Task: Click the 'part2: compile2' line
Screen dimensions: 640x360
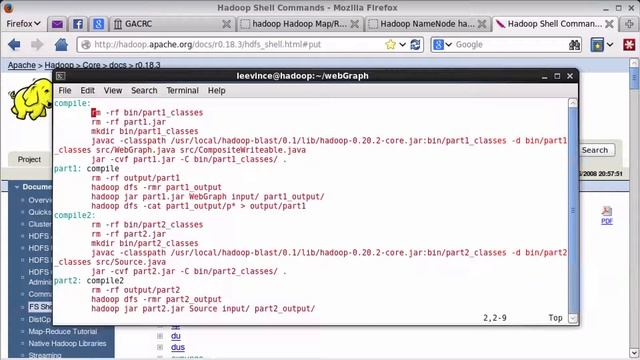Action: tap(89, 280)
